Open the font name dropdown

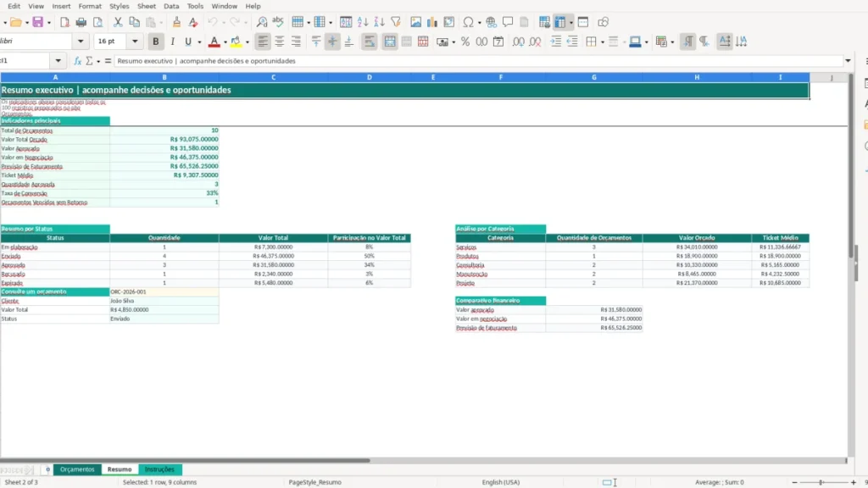81,42
